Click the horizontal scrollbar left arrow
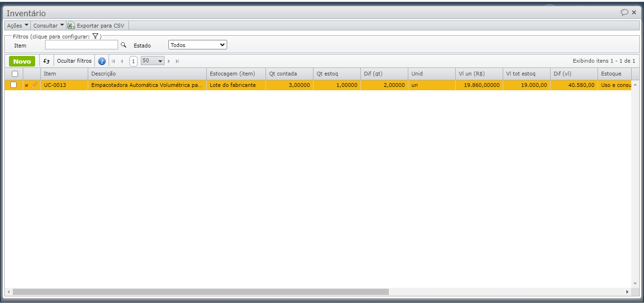The image size is (644, 303). 8,292
